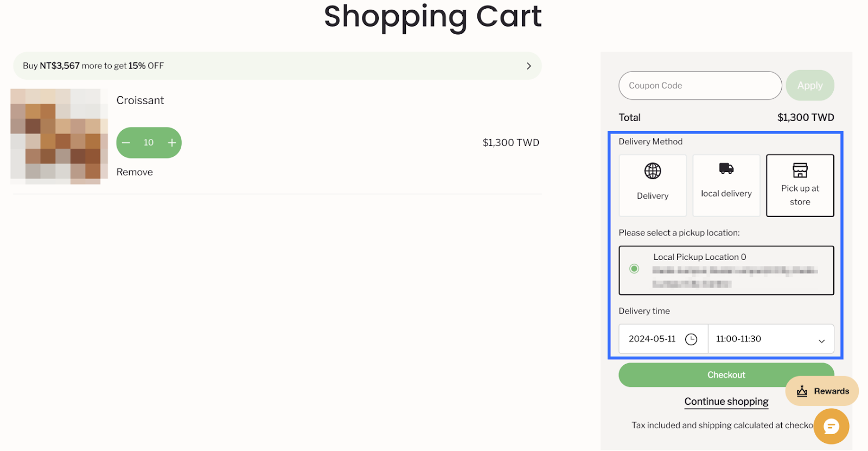Screen dimensions: 868x451
Task: Open the 11:00-11:30 time slot dropdown
Action: point(770,339)
